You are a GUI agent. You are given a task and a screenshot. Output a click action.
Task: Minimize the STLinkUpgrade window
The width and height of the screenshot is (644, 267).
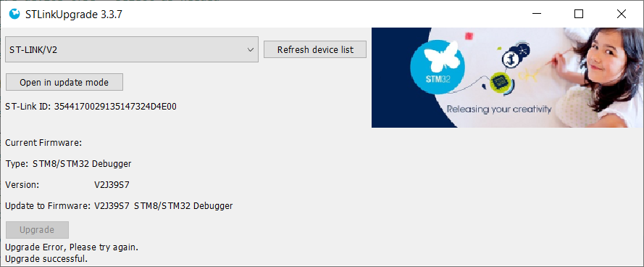[x=536, y=14]
